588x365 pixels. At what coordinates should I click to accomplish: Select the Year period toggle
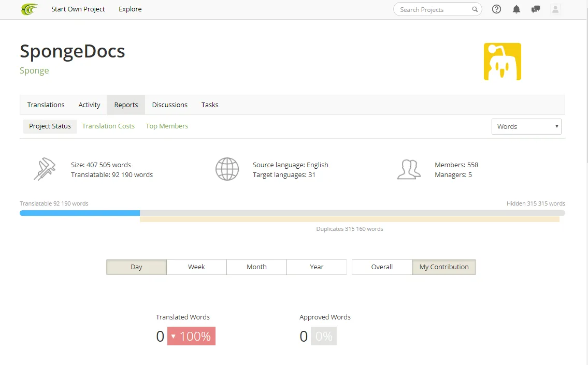point(317,267)
